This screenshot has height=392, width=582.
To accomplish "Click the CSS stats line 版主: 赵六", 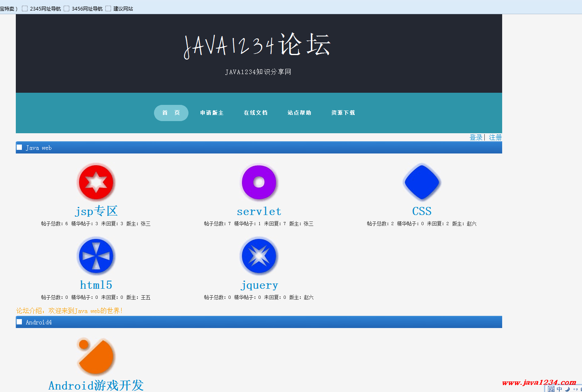I will (x=422, y=224).
